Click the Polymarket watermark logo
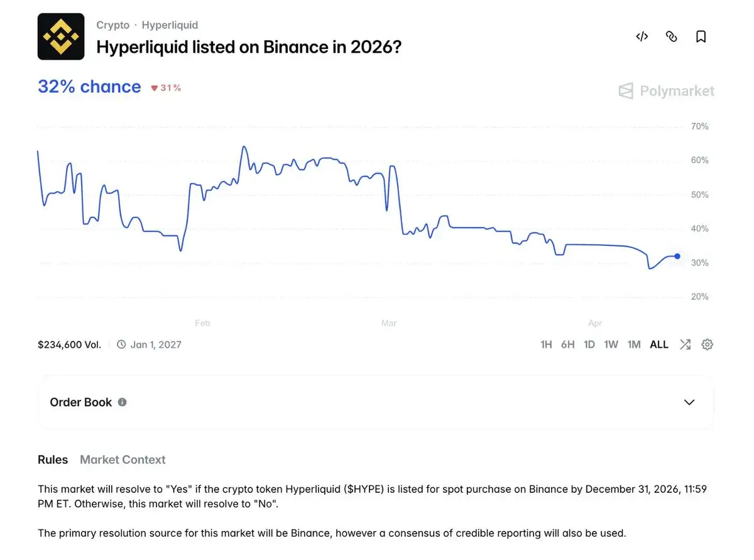Screen dimensions: 754x560 pos(667,91)
